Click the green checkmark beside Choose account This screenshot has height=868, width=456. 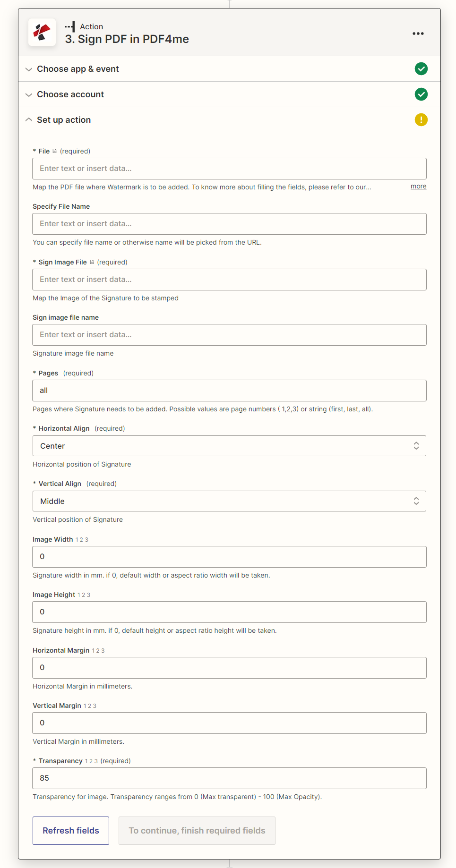(421, 94)
